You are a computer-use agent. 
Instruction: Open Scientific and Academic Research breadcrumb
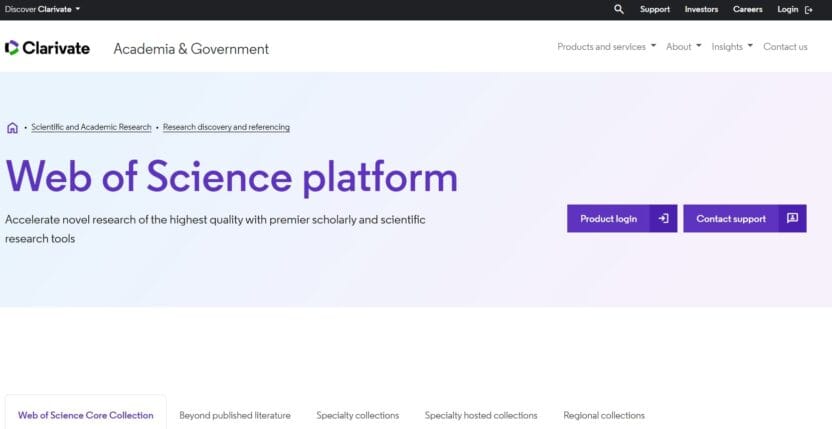pyautogui.click(x=91, y=127)
